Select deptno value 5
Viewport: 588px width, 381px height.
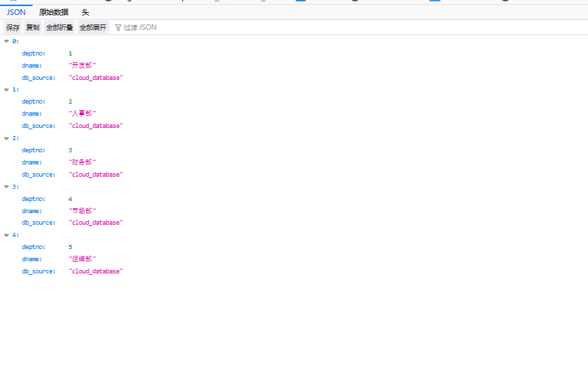point(70,247)
